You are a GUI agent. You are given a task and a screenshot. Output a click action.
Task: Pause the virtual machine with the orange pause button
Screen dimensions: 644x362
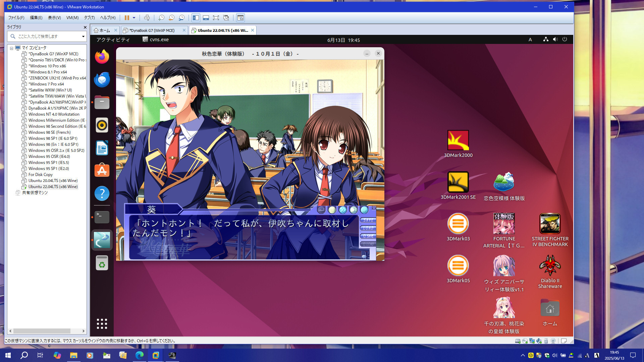tap(127, 18)
